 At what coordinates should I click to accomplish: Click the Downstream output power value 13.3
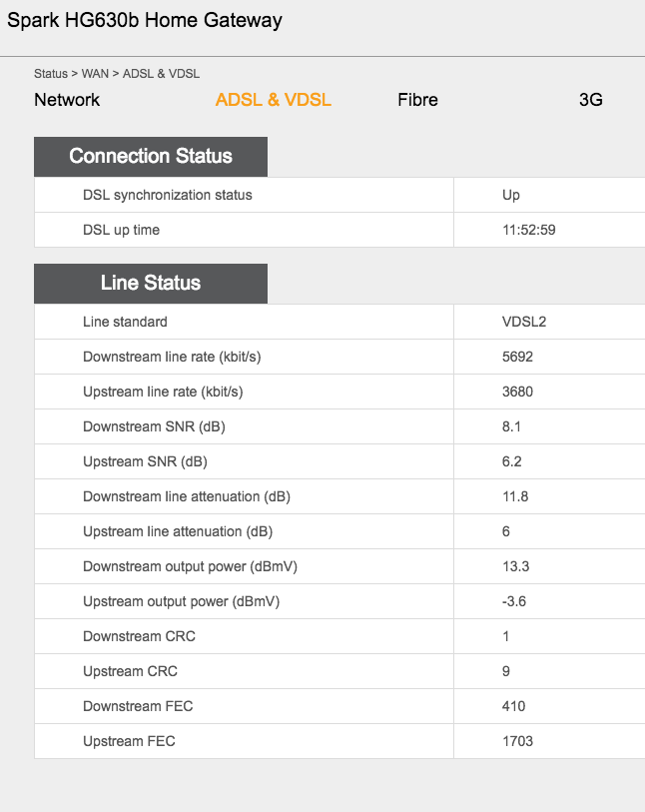[516, 566]
